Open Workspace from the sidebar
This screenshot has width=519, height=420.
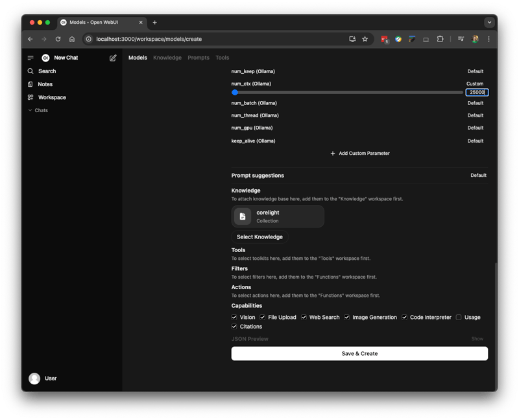(x=51, y=97)
